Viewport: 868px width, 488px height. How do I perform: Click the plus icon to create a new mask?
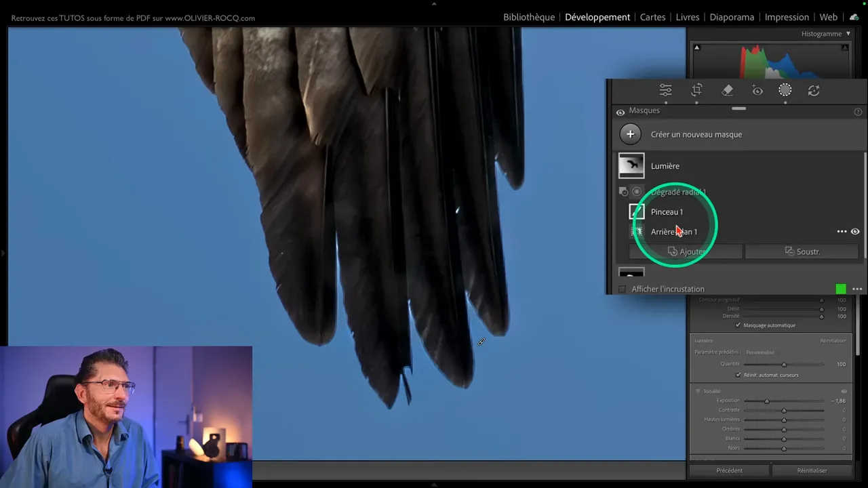click(630, 134)
